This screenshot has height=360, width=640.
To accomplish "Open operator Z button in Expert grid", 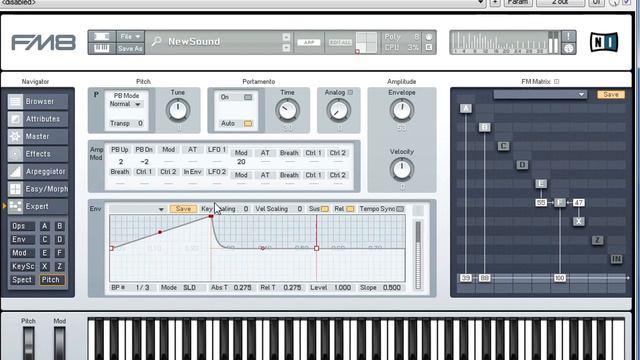I will (x=60, y=267).
